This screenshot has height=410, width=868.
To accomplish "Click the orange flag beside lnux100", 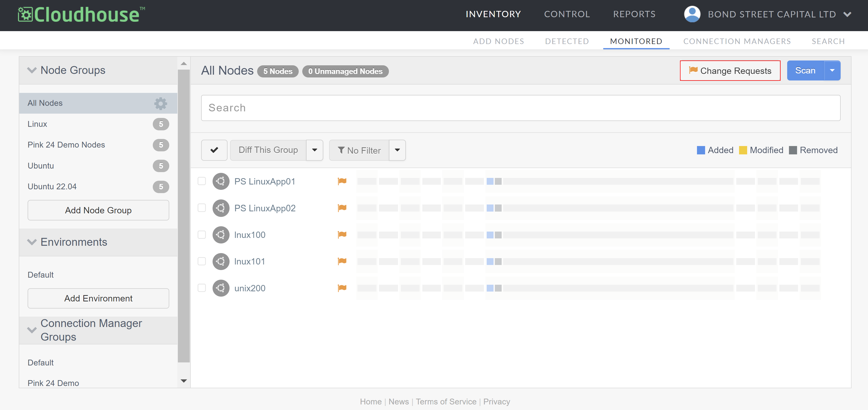I will pos(342,234).
